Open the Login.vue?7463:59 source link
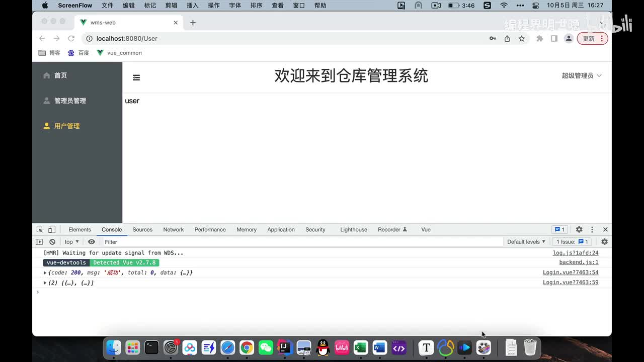 click(571, 283)
